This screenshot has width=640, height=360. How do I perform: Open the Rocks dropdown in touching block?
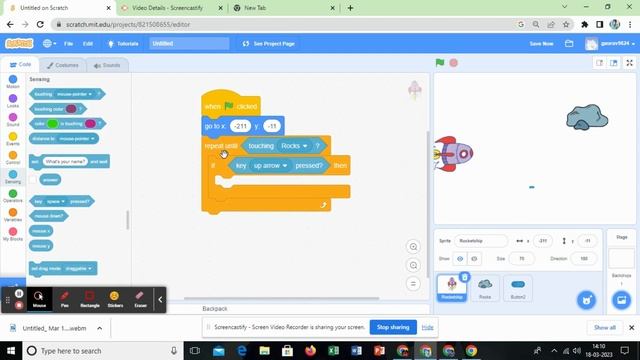coord(294,146)
